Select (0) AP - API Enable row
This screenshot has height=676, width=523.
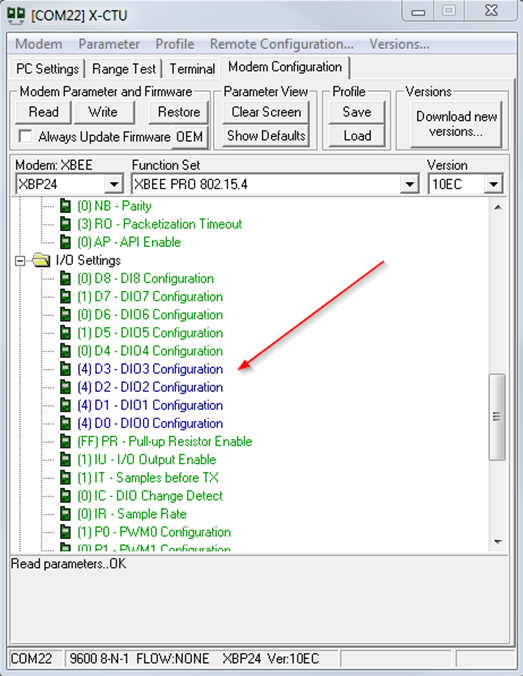(x=129, y=242)
